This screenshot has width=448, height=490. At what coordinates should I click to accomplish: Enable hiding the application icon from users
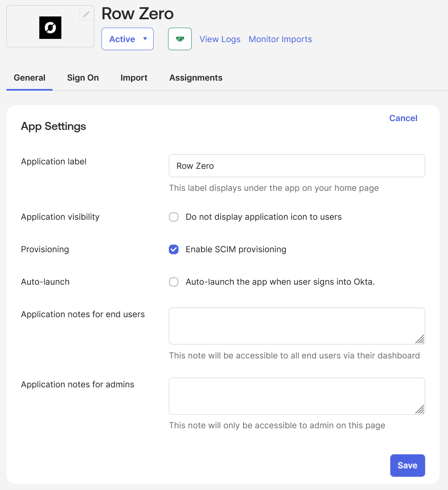coord(174,217)
